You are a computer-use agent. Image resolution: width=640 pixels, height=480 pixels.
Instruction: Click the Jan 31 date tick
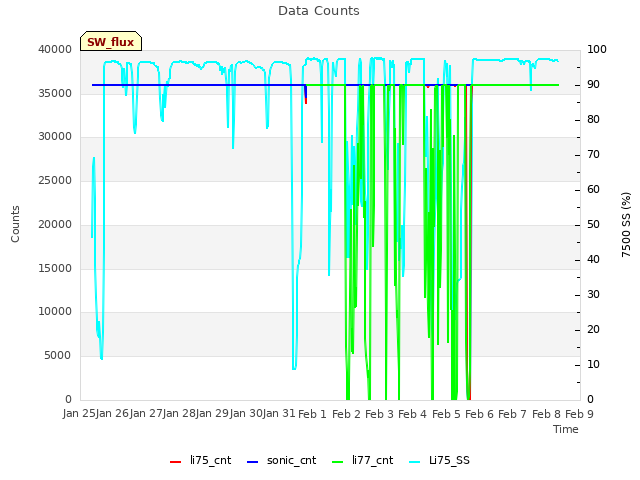pyautogui.click(x=279, y=414)
